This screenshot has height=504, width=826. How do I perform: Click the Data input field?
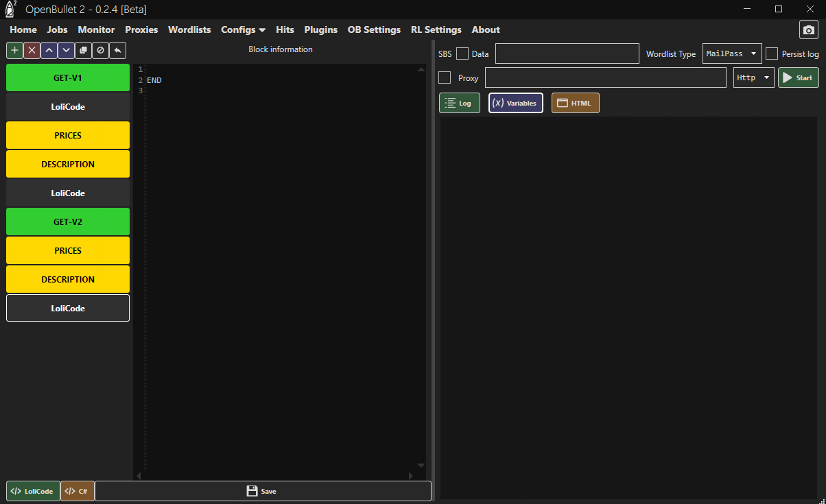(567, 53)
